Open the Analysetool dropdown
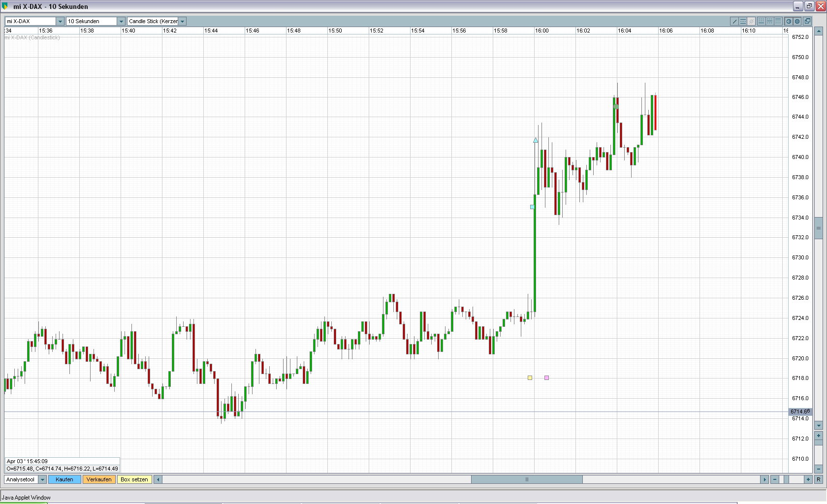The image size is (827, 504). [x=42, y=479]
